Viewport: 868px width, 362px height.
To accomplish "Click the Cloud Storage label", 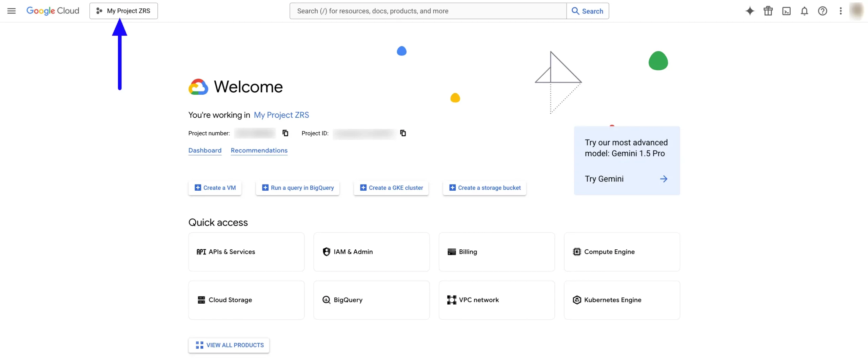I will coord(230,300).
